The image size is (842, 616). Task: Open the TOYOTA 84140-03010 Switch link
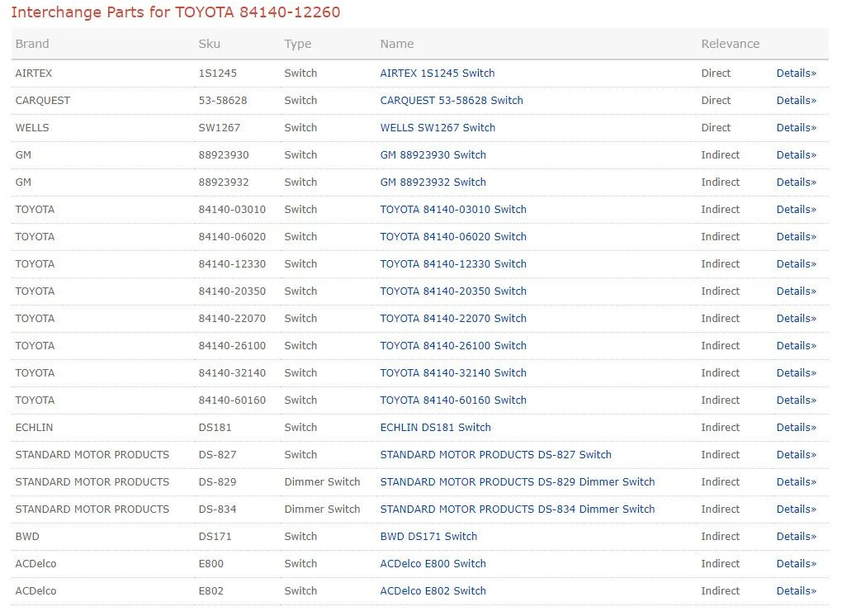coord(453,210)
